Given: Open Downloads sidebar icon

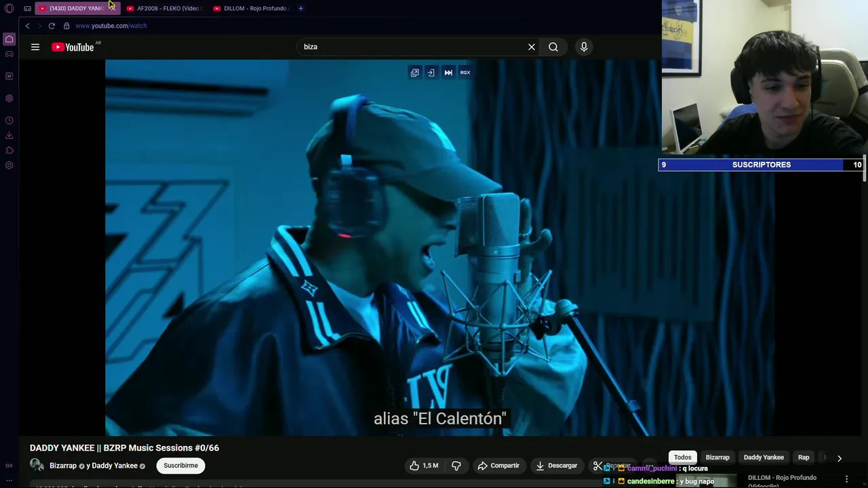Looking at the screenshot, I should [9, 136].
